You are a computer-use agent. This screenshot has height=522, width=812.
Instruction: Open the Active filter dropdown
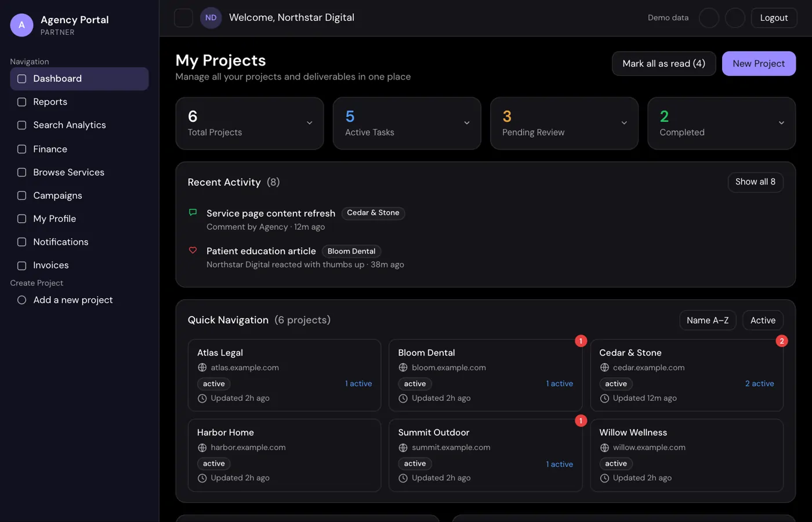coord(763,320)
